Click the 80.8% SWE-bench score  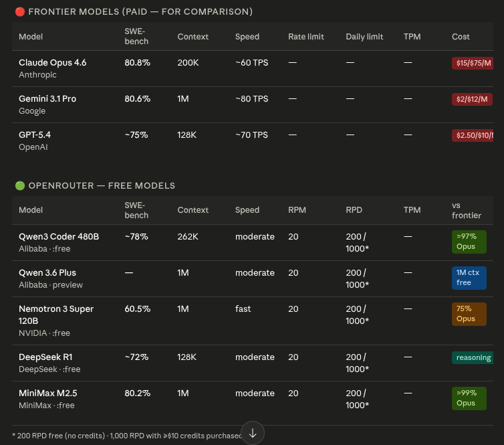point(137,62)
